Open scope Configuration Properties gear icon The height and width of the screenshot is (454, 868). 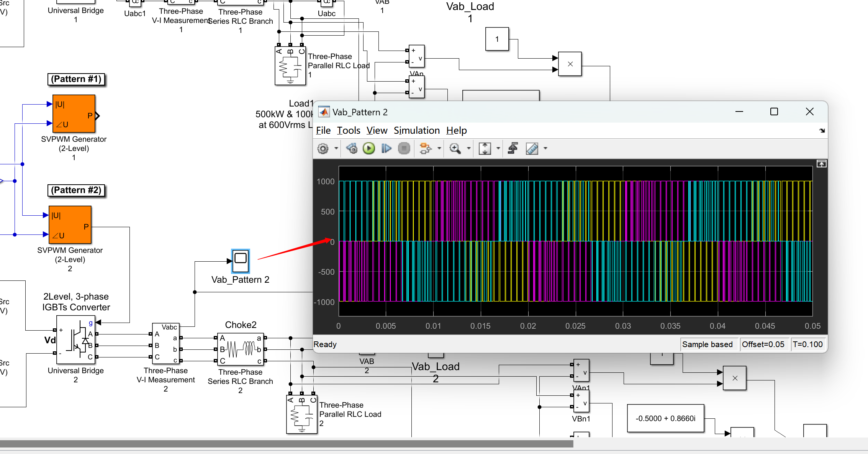tap(323, 149)
